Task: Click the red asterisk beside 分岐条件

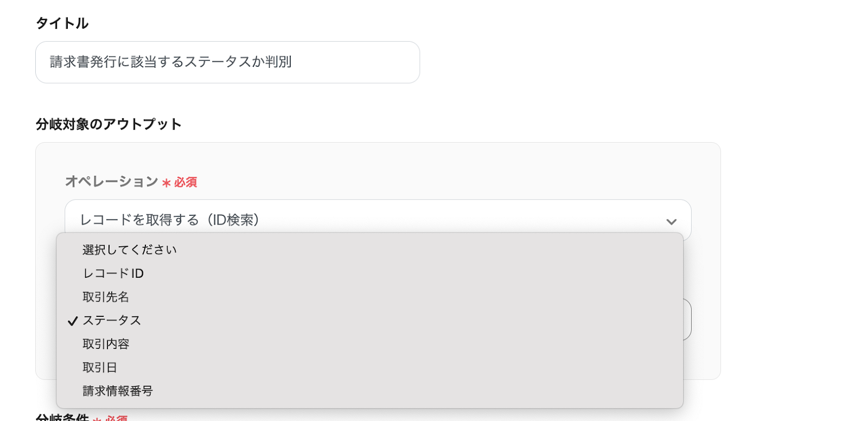Action: [97, 419]
